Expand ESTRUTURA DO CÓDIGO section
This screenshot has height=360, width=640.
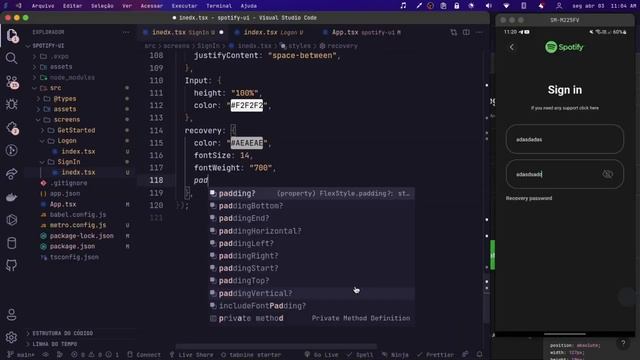(x=62, y=333)
